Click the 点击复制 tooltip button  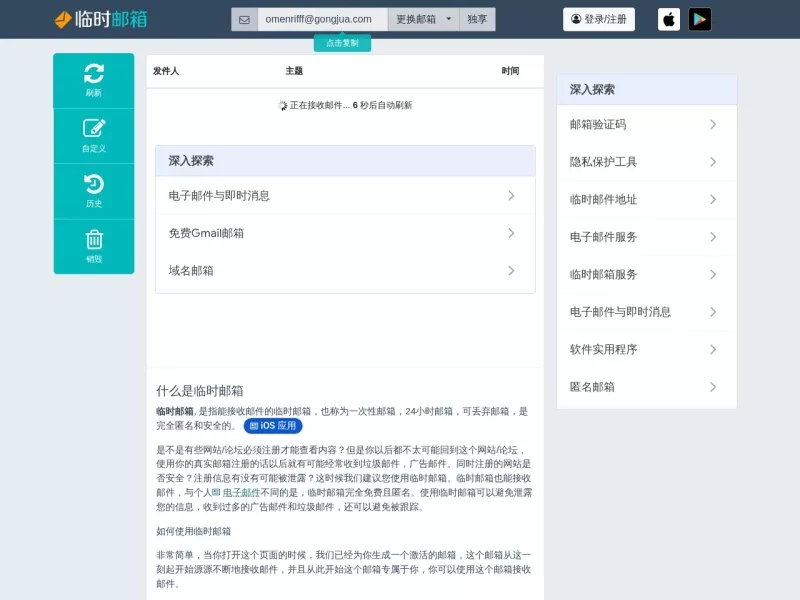pyautogui.click(x=342, y=43)
